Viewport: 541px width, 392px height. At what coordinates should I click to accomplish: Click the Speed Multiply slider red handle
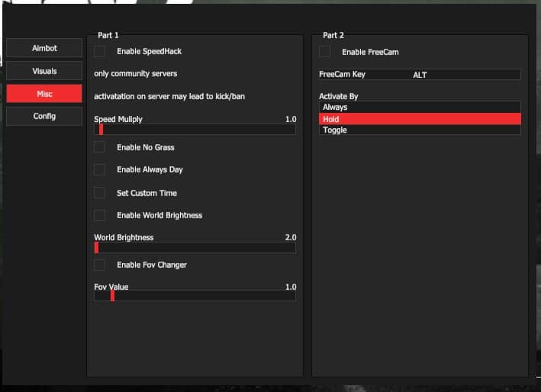[101, 130]
